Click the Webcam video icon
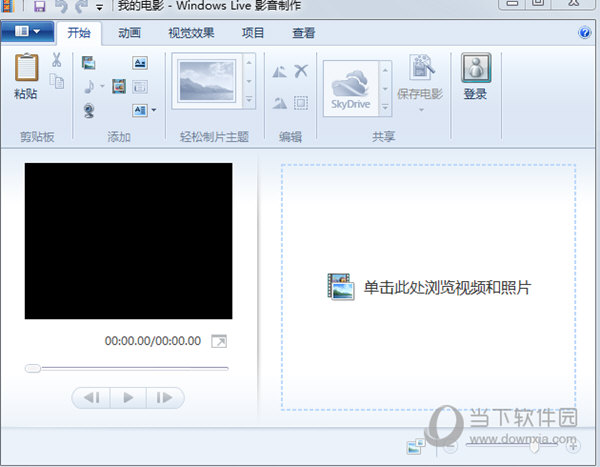Image resolution: width=600 pixels, height=467 pixels. 89,111
